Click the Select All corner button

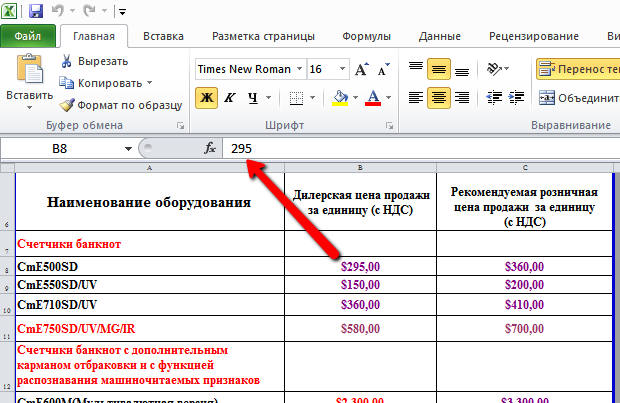[8, 168]
